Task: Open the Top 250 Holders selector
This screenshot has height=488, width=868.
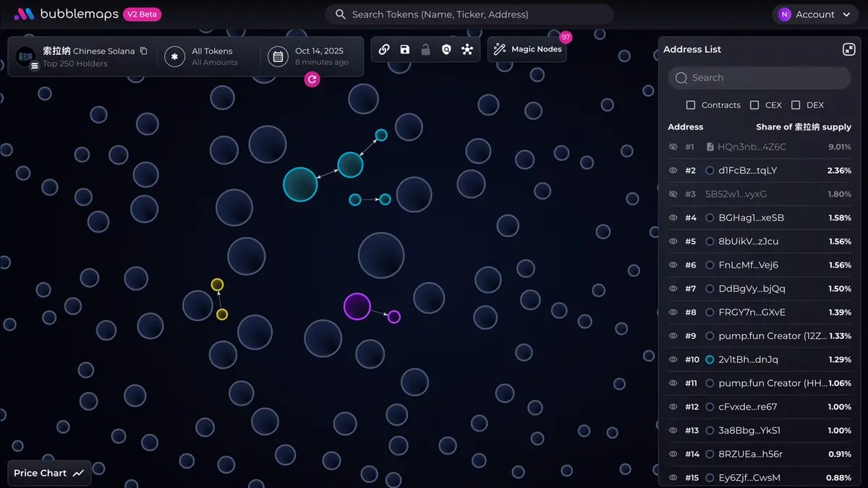Action: click(75, 64)
